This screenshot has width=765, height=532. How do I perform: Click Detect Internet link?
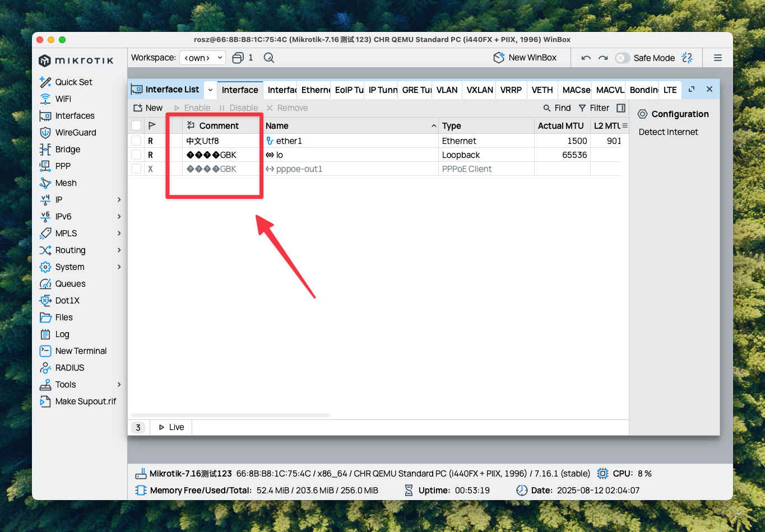point(668,132)
